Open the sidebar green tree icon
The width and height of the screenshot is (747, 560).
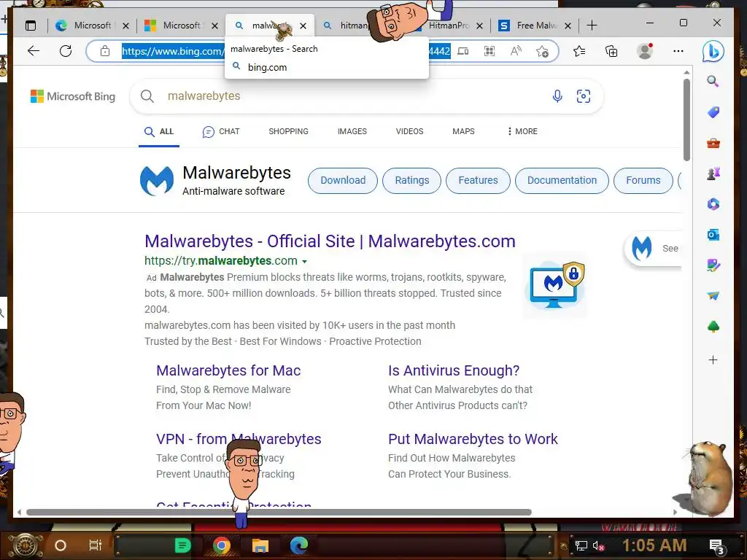(x=713, y=327)
